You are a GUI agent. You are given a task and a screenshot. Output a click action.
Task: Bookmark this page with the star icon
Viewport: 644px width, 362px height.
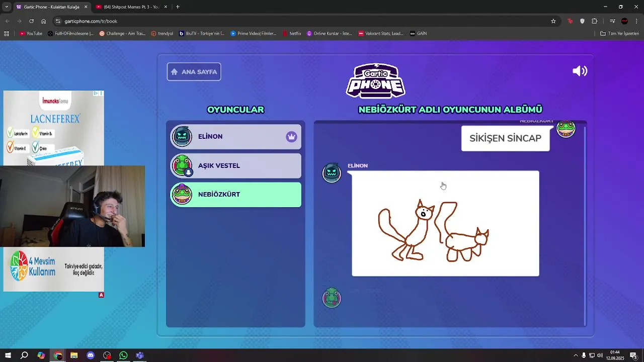[553, 21]
